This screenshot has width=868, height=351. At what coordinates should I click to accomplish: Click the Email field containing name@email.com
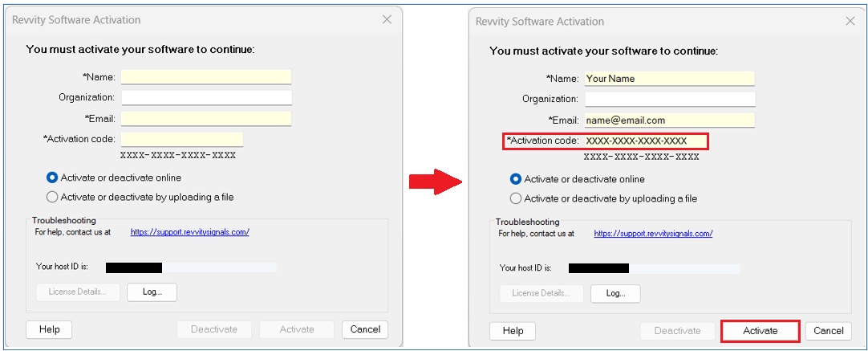pyautogui.click(x=670, y=120)
